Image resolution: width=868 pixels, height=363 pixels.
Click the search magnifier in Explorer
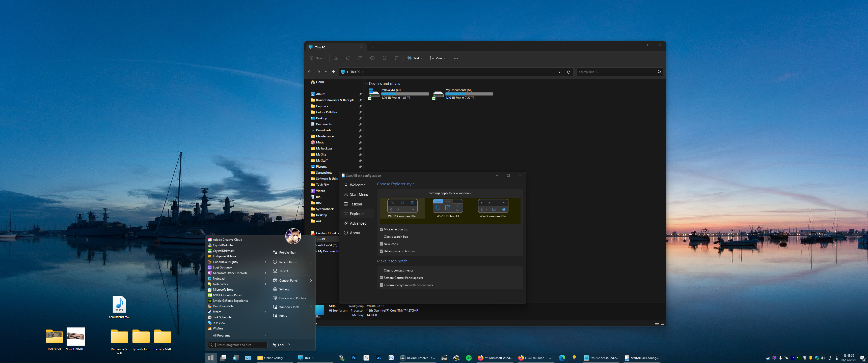point(659,72)
